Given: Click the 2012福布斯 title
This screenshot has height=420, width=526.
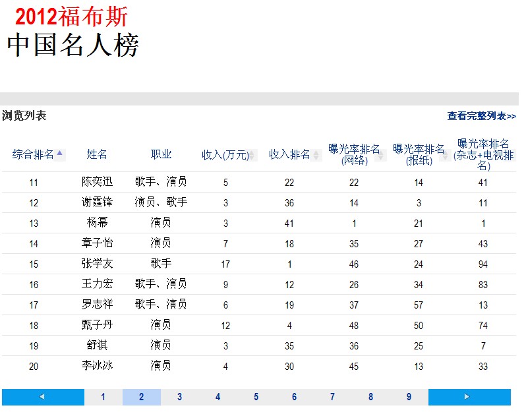Looking at the screenshot, I should click(x=71, y=16).
